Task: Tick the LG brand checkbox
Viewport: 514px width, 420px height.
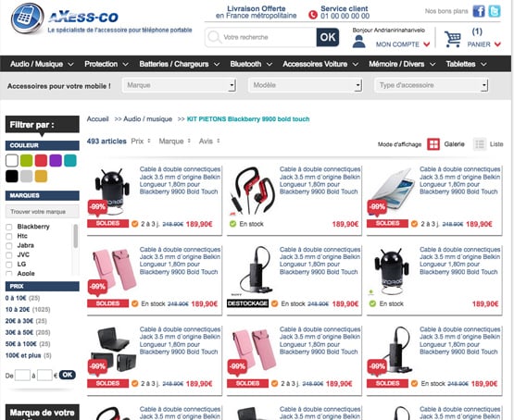Action: (x=9, y=265)
